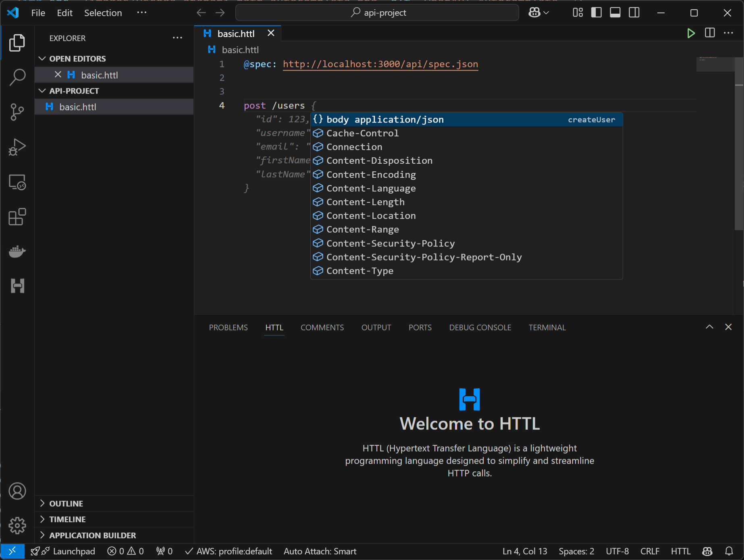Viewport: 744px width, 560px height.
Task: Open errors and warnings count in status bar
Action: [x=125, y=551]
